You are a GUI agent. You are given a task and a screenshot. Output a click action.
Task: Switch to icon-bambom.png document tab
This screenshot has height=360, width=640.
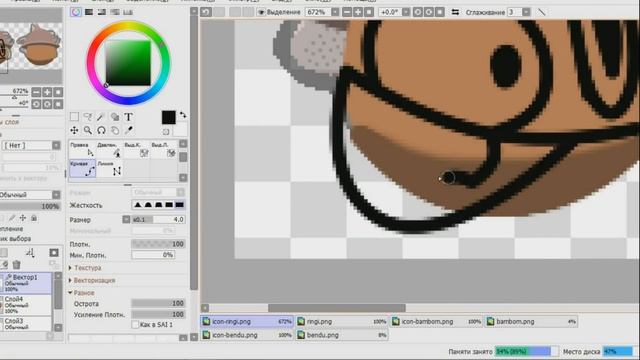click(437, 322)
